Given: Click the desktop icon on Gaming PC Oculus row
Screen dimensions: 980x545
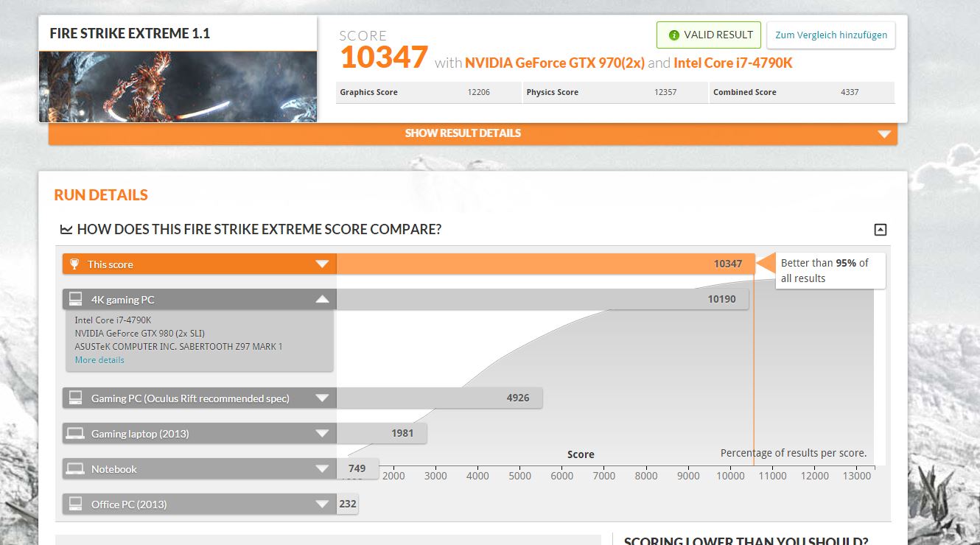Looking at the screenshot, I should (75, 398).
